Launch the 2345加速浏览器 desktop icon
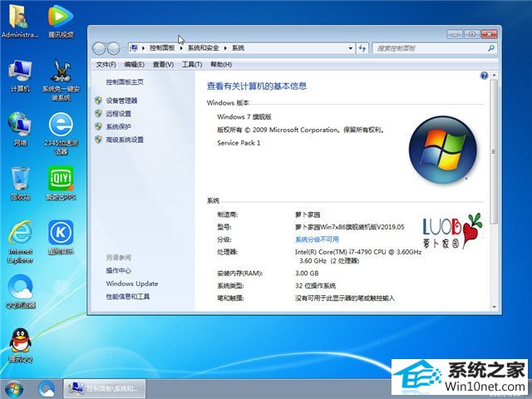The image size is (532, 399). pyautogui.click(x=61, y=134)
